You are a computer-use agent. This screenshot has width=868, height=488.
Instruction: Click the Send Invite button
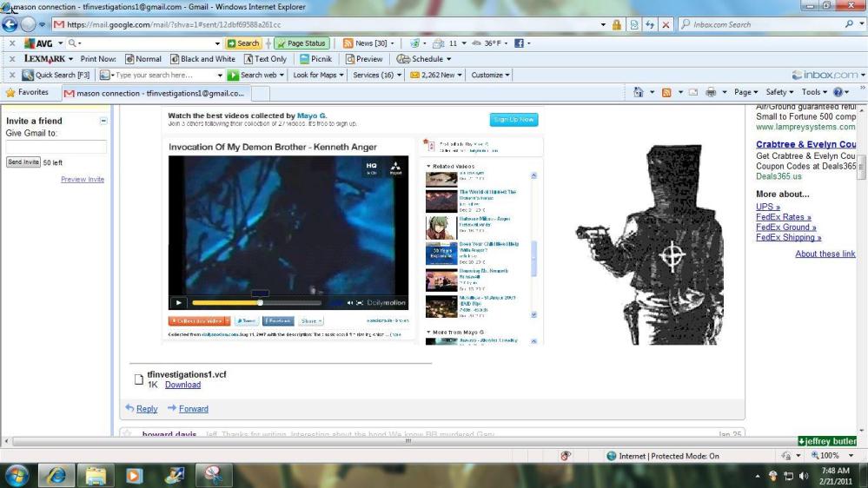[x=23, y=162]
